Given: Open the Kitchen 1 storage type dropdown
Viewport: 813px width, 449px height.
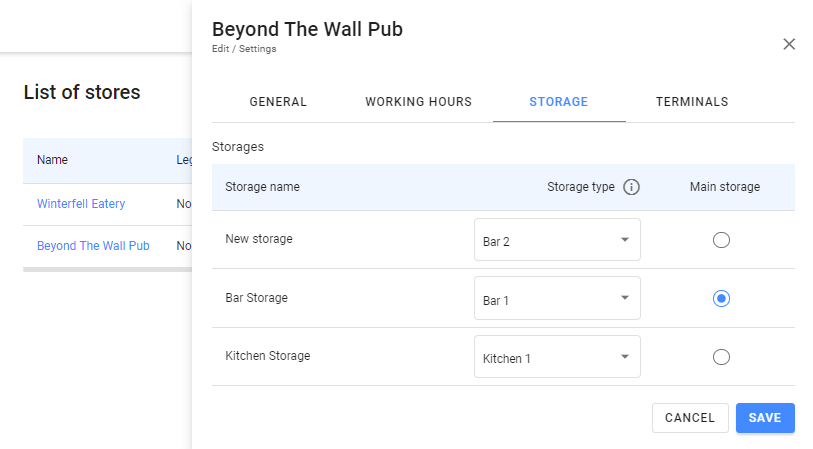Looking at the screenshot, I should [557, 357].
